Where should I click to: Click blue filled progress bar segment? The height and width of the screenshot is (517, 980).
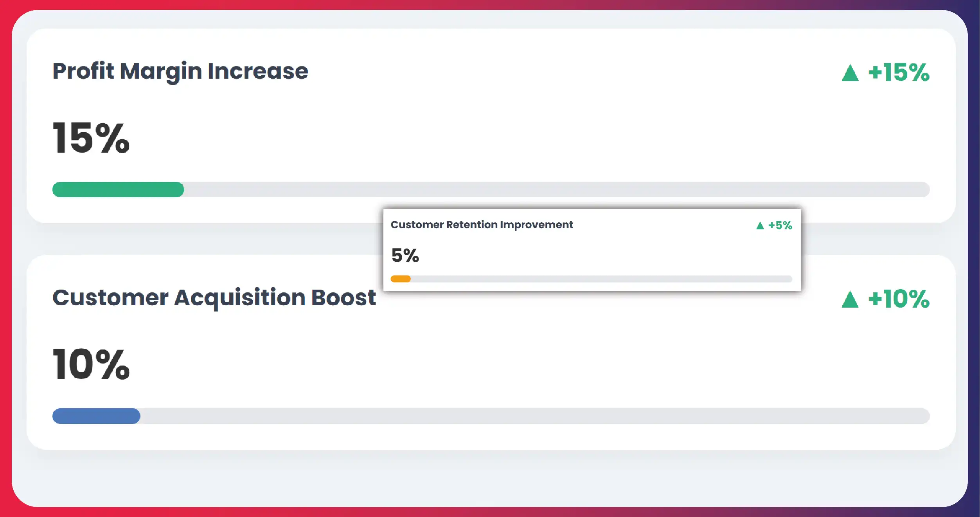96,416
